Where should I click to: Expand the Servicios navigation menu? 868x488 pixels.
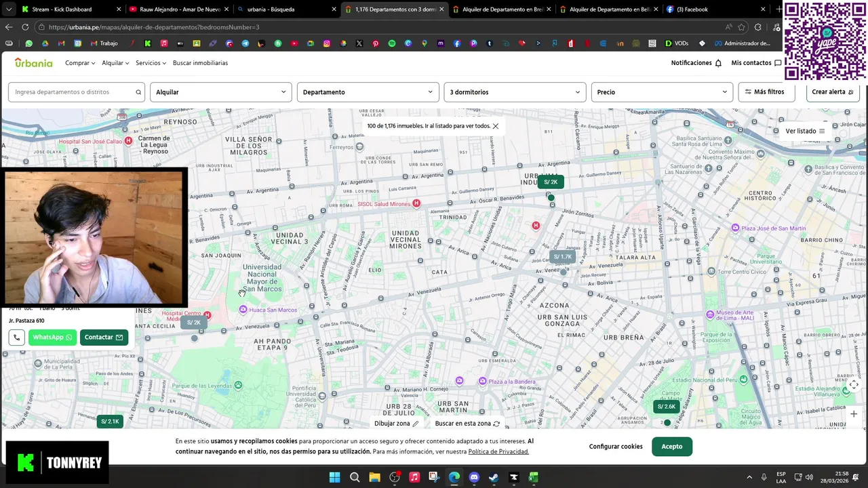pos(151,63)
